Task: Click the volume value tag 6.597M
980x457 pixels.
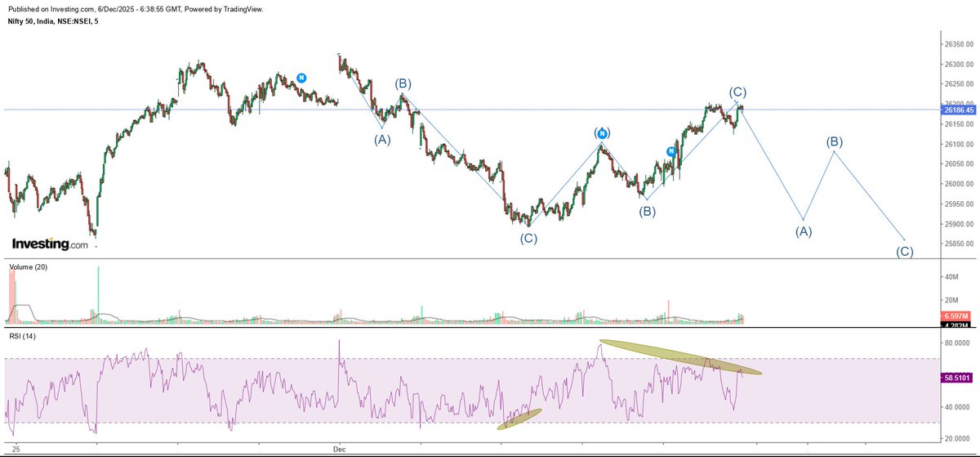Action: pos(955,316)
